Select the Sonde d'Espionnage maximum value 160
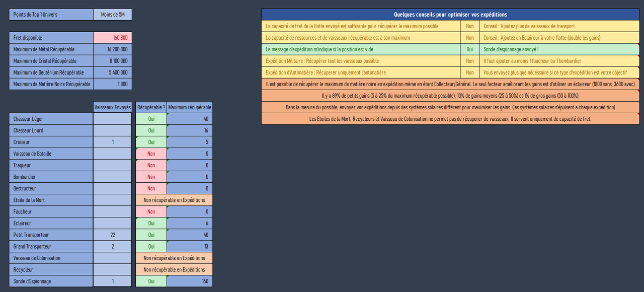The width and height of the screenshot is (644, 292). [x=190, y=281]
